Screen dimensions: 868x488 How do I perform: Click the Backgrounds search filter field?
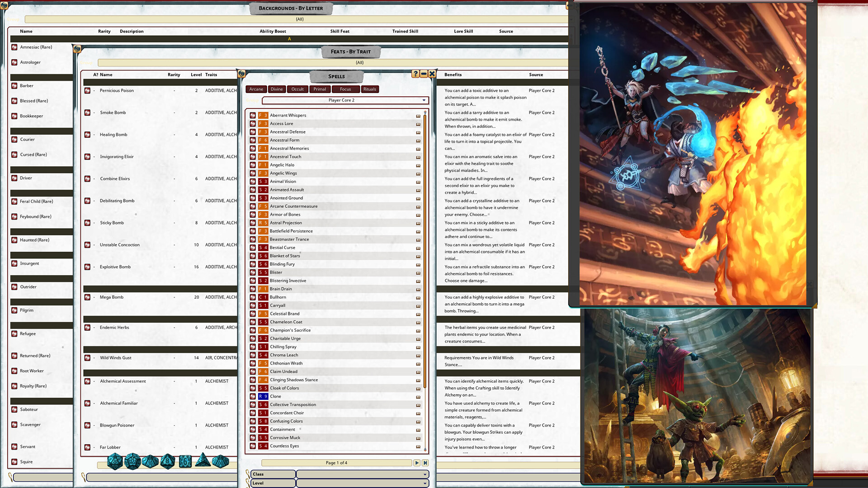coord(43,477)
